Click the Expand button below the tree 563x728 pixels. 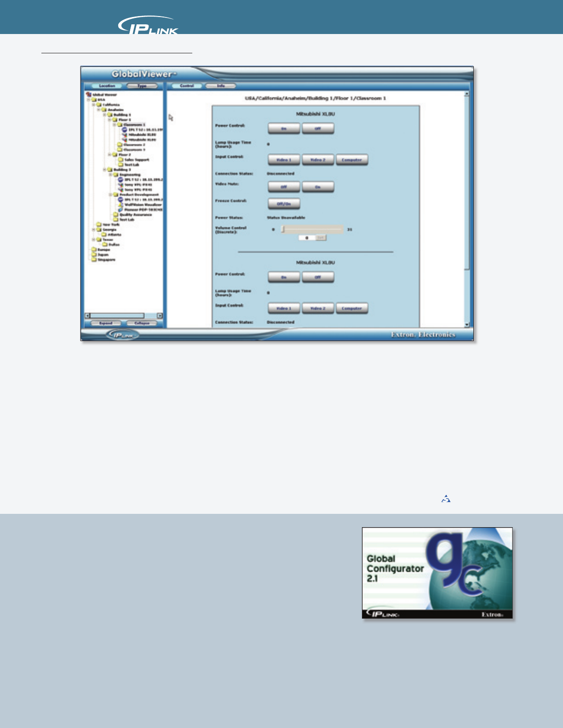[106, 323]
